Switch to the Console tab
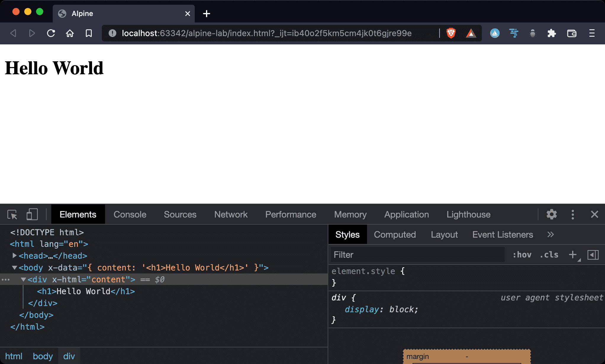This screenshot has width=605, height=364. pyautogui.click(x=130, y=215)
